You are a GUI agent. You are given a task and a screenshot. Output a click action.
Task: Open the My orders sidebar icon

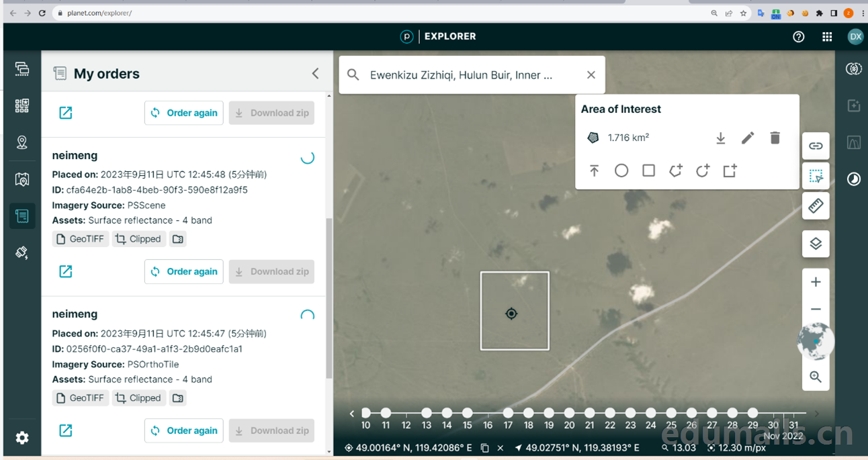(22, 216)
